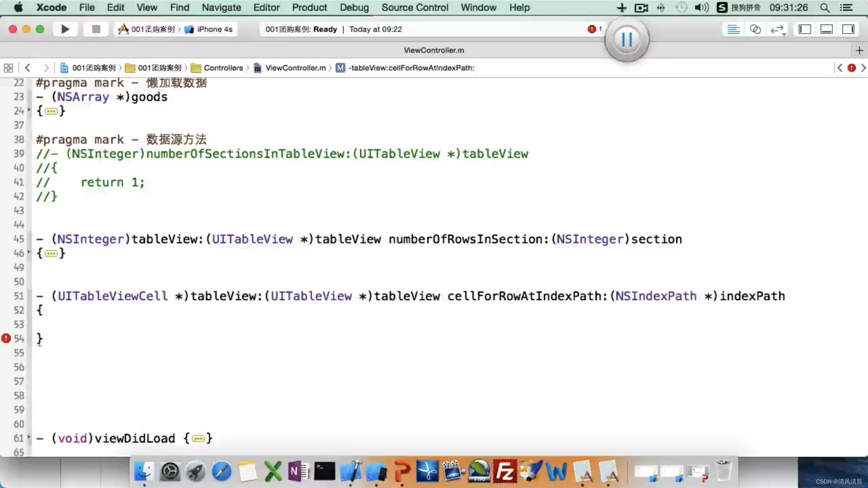Screen dimensions: 868x488
Task: Select the Standard editor icon
Action: pyautogui.click(x=733, y=29)
